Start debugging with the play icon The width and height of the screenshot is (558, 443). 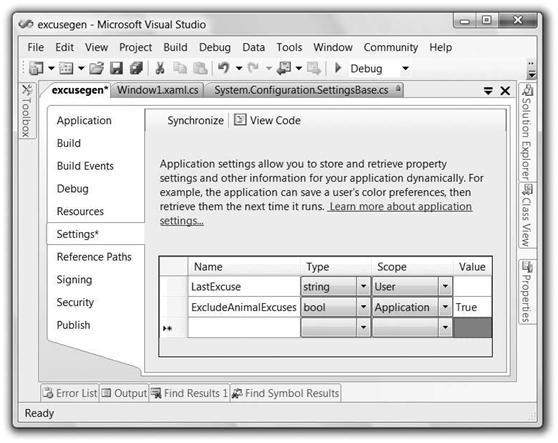coord(338,68)
